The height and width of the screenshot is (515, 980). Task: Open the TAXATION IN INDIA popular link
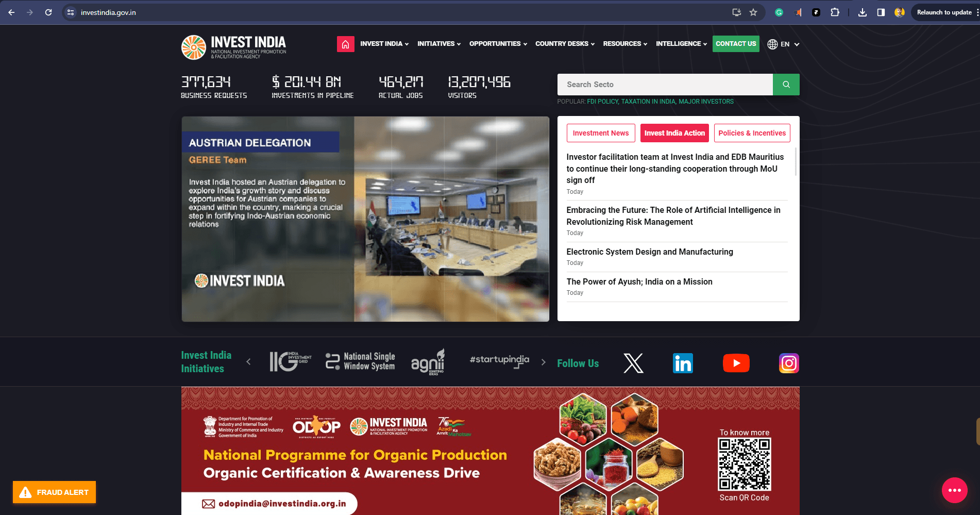[x=648, y=102]
